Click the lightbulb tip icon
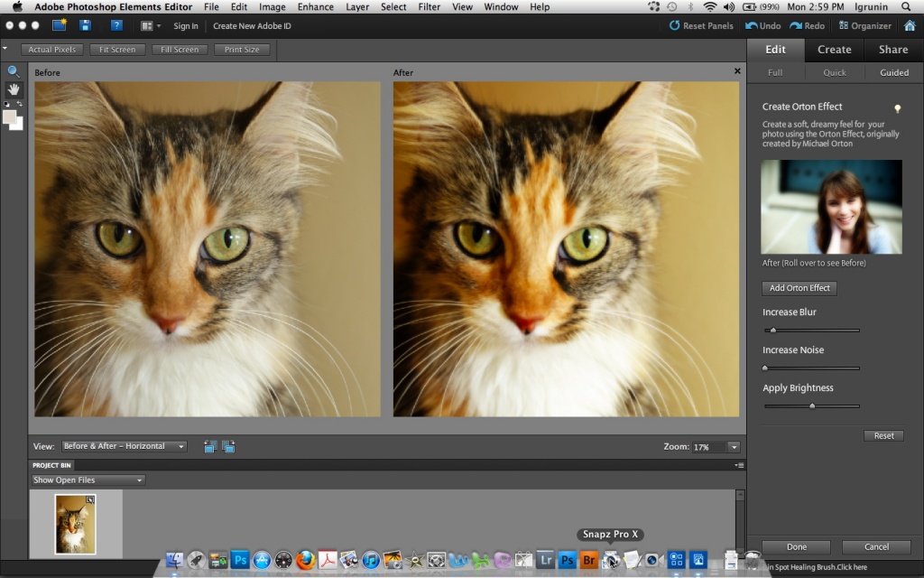Viewport: 924px width, 578px height. pyautogui.click(x=898, y=108)
